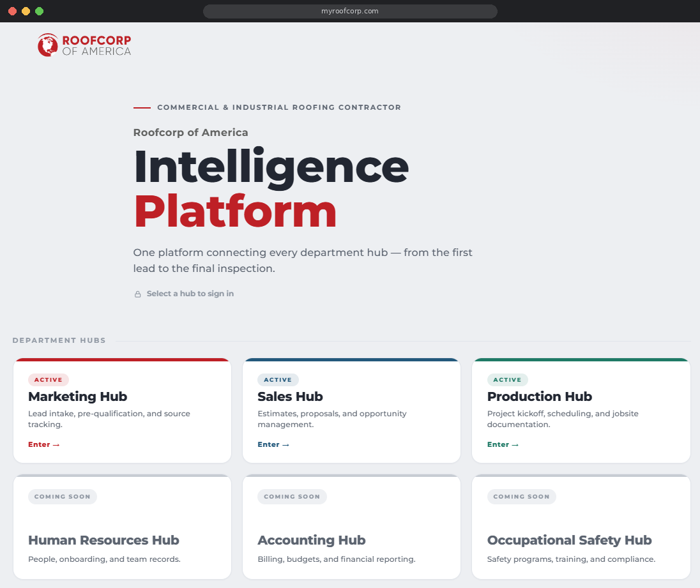This screenshot has height=588, width=700.
Task: Click the red 'Platform' headline word
Action: pyautogui.click(x=235, y=211)
